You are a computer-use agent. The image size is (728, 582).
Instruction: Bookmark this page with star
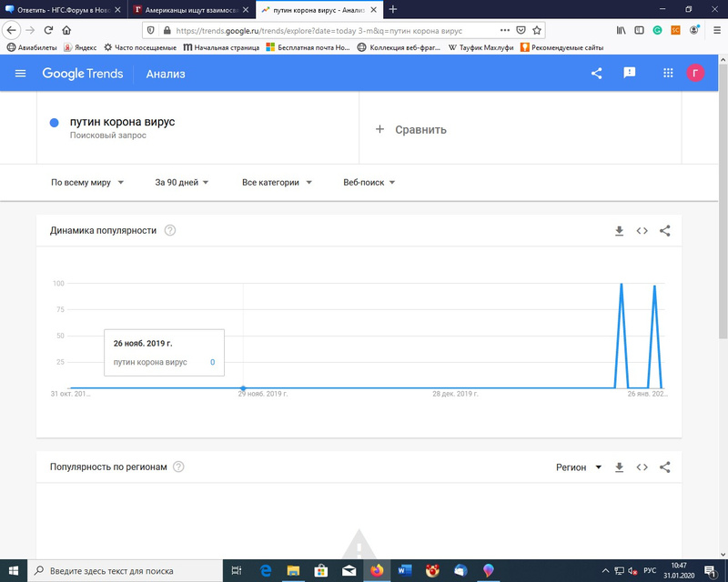coord(537,30)
